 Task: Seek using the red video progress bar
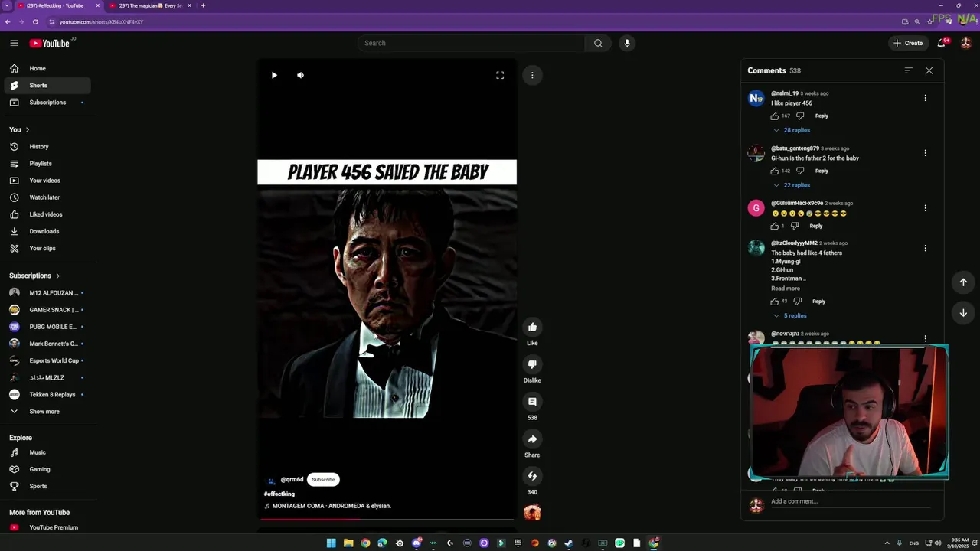click(387, 519)
